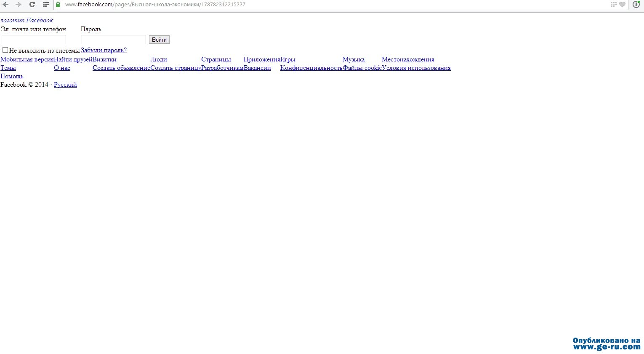Click the Войти login button
Screen dimensions: 644x354
[x=159, y=40]
